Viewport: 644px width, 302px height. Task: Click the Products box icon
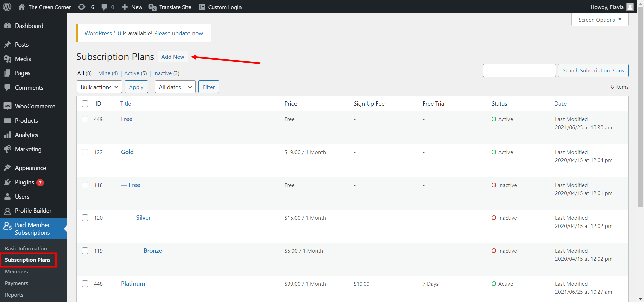pos(7,120)
